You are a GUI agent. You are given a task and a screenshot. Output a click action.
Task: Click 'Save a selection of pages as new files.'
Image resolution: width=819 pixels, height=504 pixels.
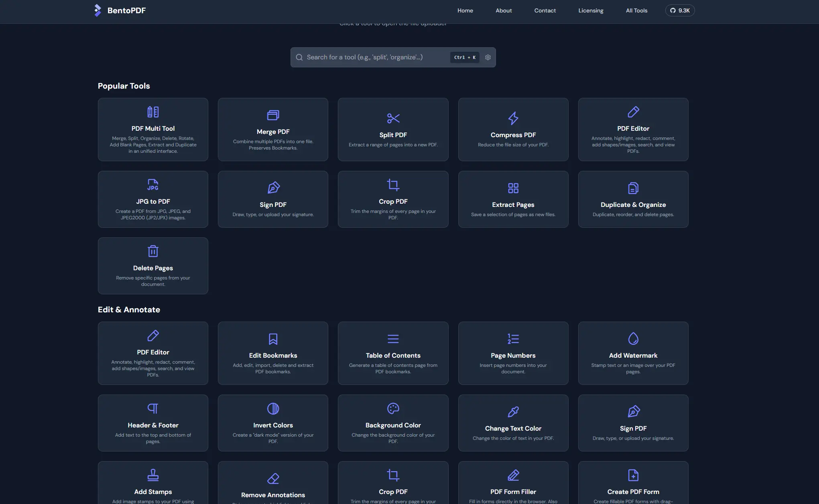tap(513, 215)
